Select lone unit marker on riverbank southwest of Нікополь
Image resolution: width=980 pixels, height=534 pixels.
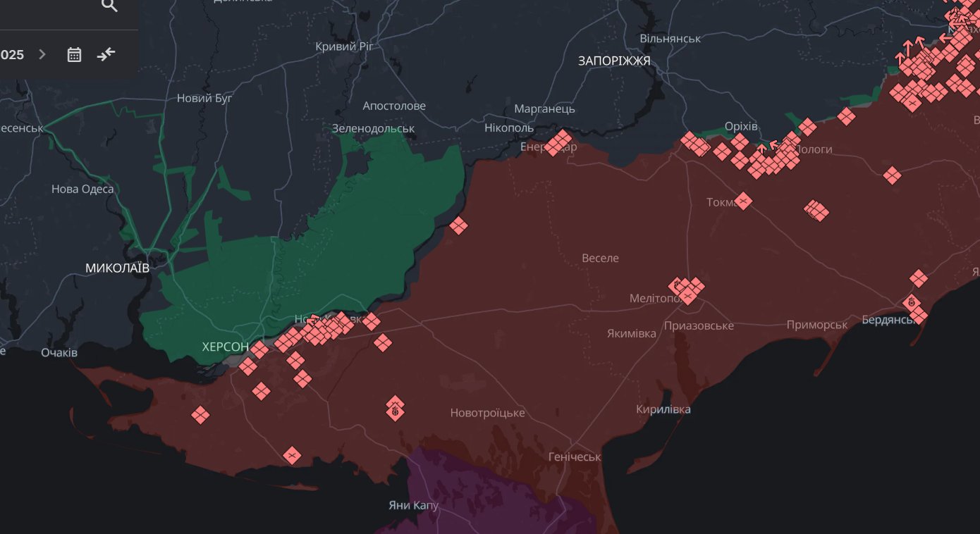(458, 226)
